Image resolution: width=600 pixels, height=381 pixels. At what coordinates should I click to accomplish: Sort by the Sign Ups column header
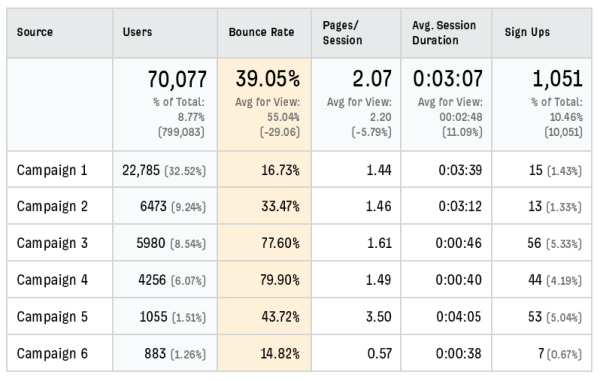527,32
